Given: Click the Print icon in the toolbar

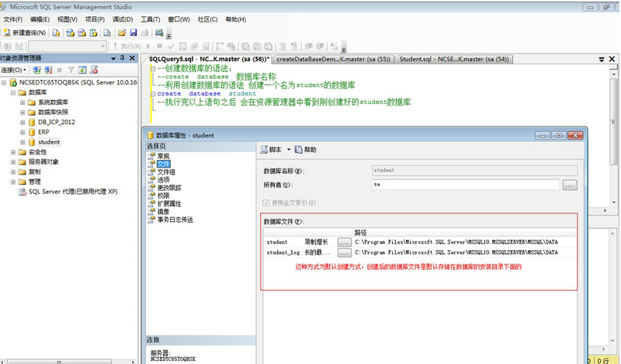Looking at the screenshot, I should pos(144,33).
